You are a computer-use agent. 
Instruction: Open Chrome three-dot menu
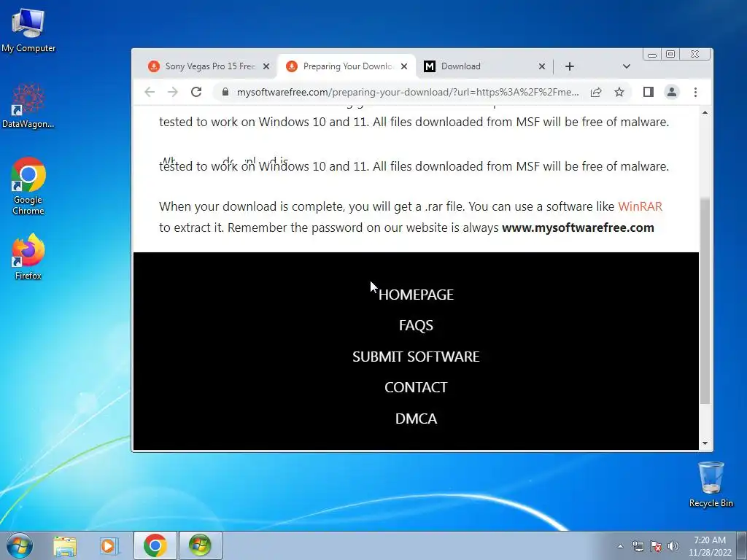[x=695, y=92]
